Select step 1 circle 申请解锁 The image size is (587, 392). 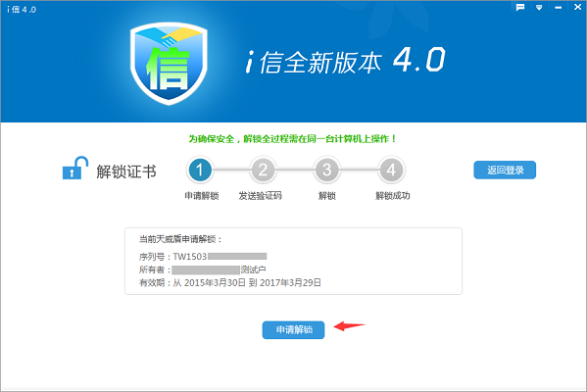(x=200, y=170)
